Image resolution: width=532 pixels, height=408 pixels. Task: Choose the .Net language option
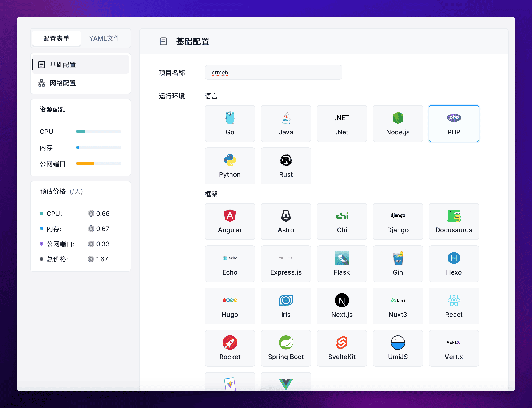pos(342,123)
